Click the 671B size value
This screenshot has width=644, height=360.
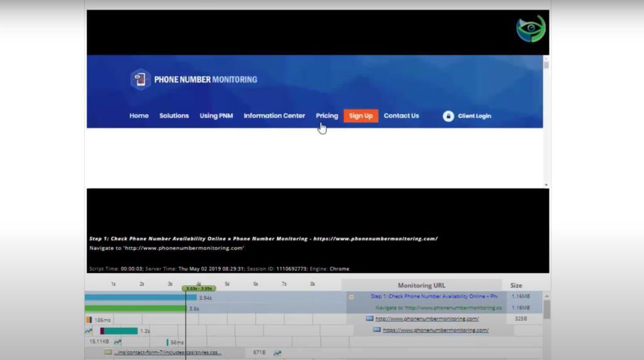tap(259, 352)
